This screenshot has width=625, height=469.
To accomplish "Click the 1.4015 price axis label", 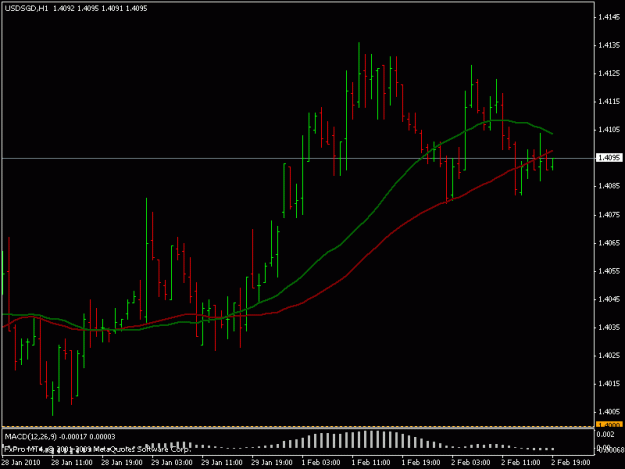I will click(609, 384).
